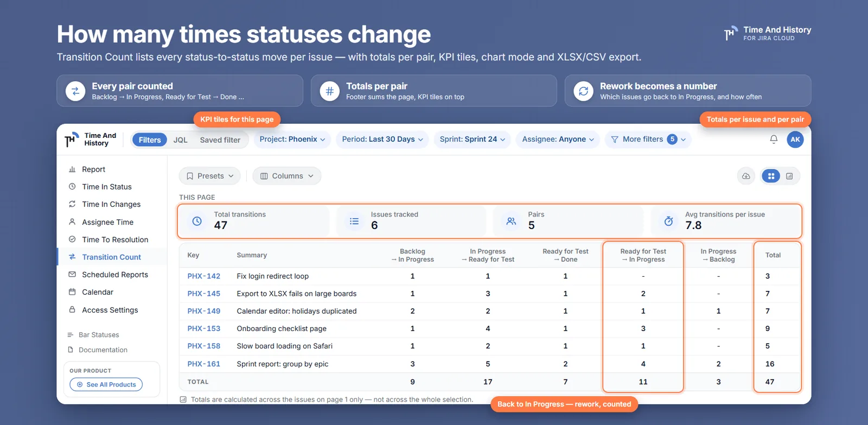Open Time In Changes in sidebar
Viewport: 868px width, 425px height.
pyautogui.click(x=112, y=204)
